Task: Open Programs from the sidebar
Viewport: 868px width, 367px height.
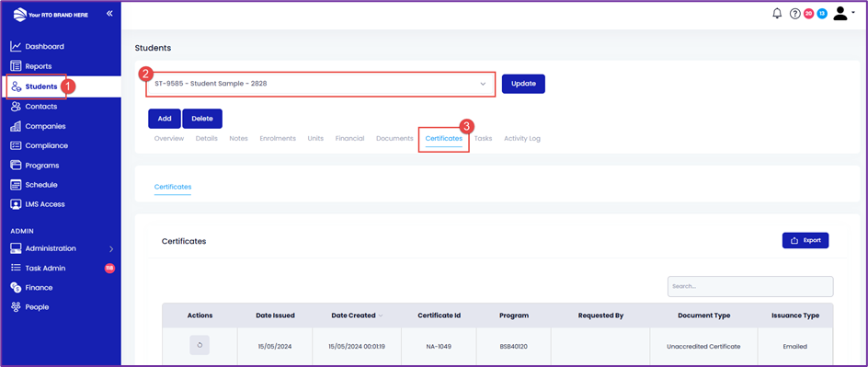Action: point(42,165)
